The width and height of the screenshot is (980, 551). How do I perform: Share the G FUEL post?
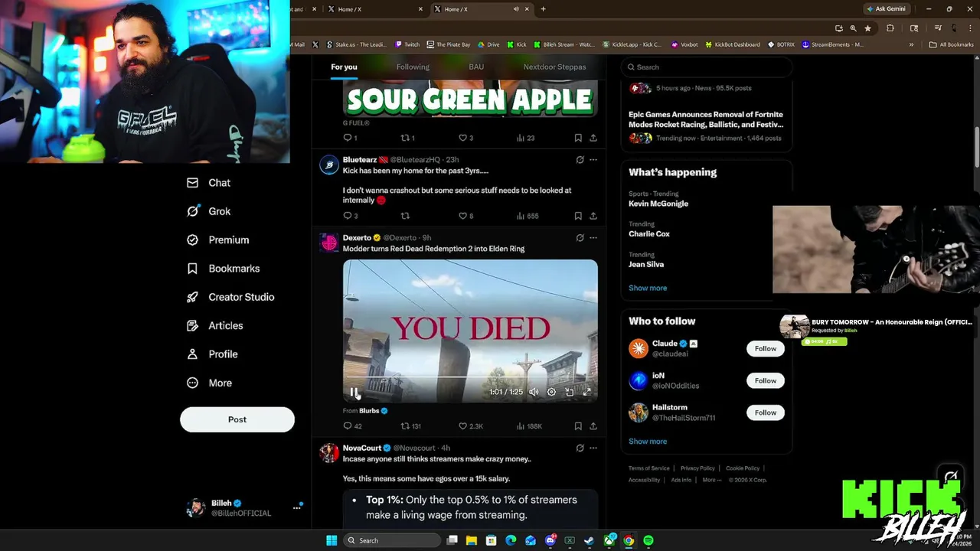point(593,138)
